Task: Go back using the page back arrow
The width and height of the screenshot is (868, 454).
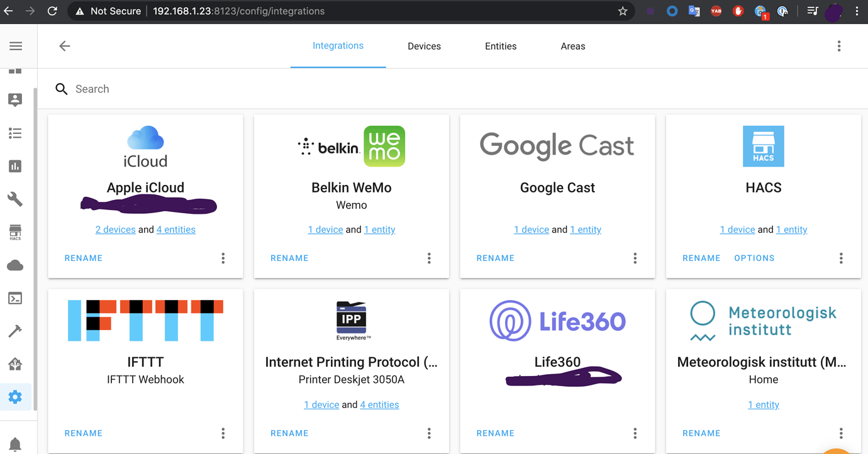Action: click(65, 46)
